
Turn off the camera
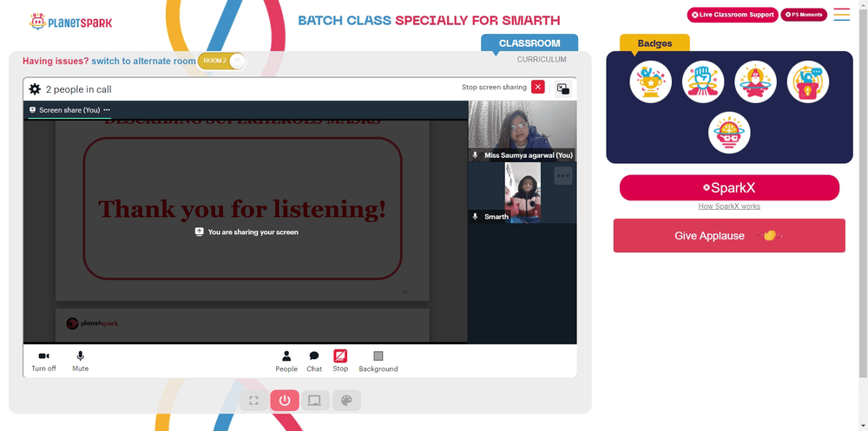(43, 362)
